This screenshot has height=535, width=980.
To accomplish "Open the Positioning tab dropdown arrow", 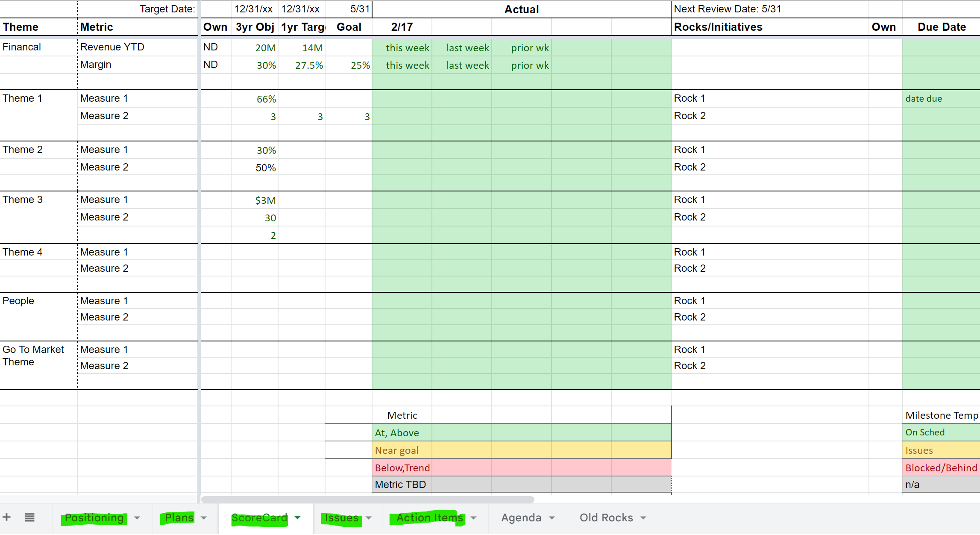I will point(137,518).
